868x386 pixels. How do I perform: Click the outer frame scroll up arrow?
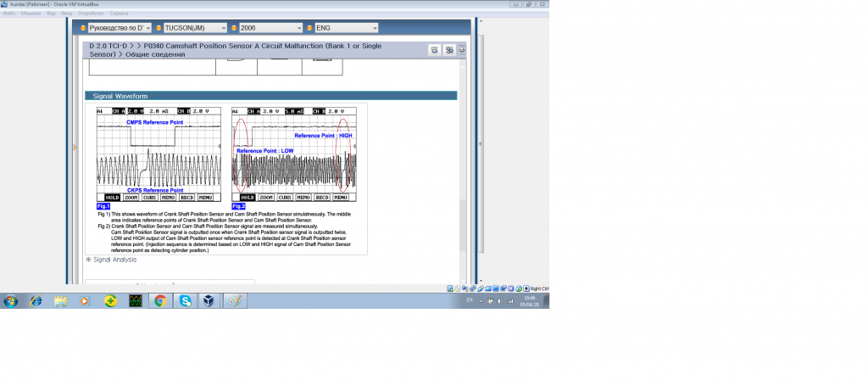[x=480, y=21]
